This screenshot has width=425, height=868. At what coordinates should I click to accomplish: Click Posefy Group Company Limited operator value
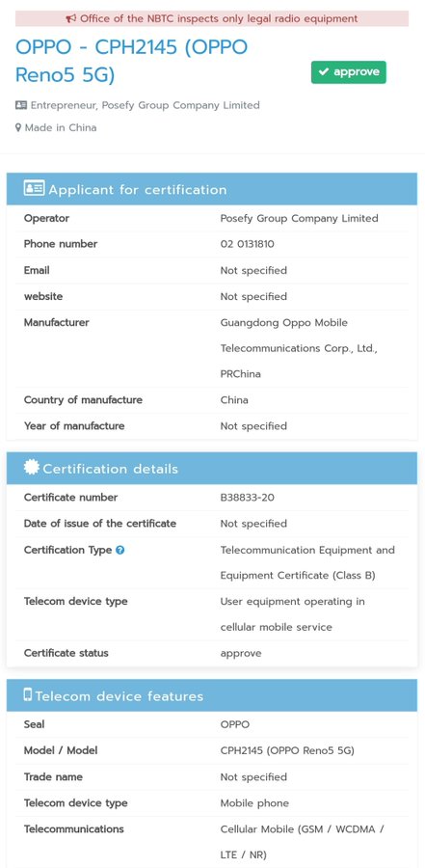[300, 219]
